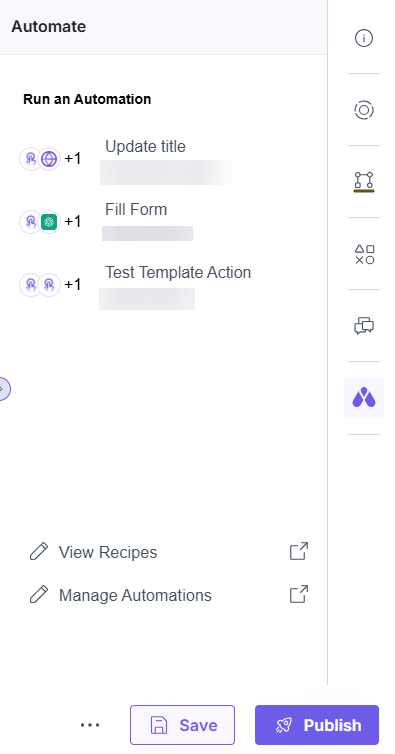Click the pencil icon next to Manage Automations

pyautogui.click(x=39, y=594)
